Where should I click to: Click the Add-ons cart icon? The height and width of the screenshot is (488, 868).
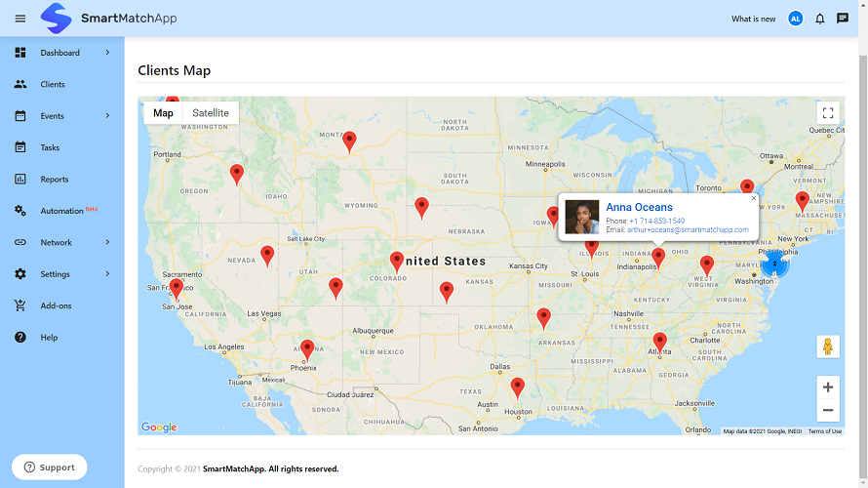20,305
